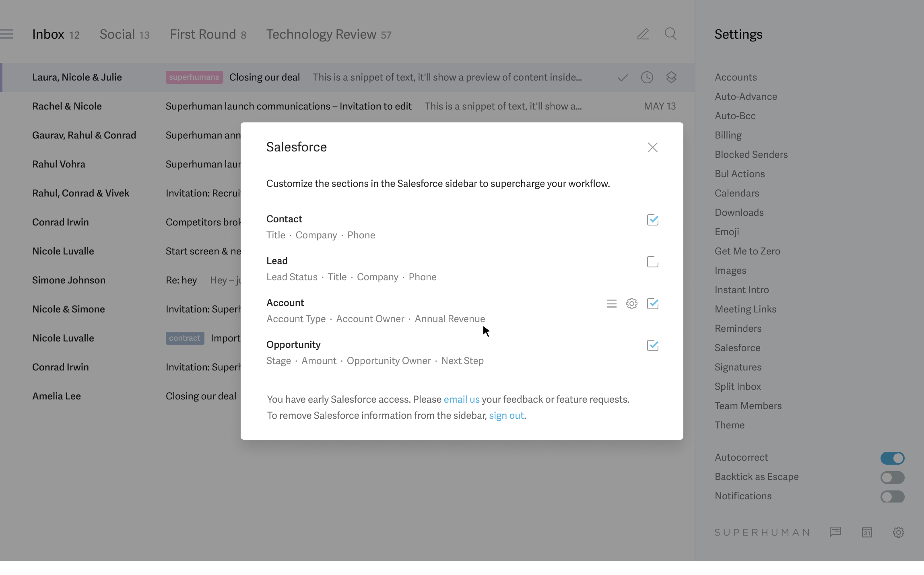This screenshot has height=575, width=924.
Task: Click the superhumans label tag
Action: [x=194, y=77]
